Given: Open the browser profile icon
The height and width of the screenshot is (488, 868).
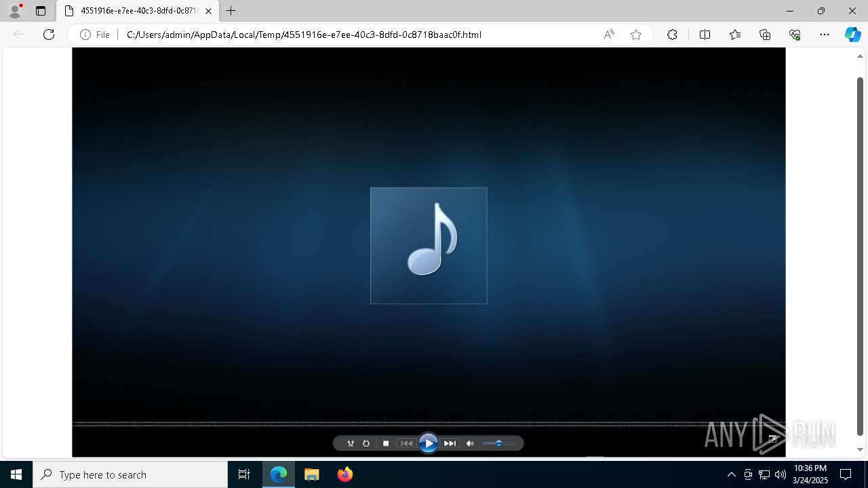Looking at the screenshot, I should [x=15, y=11].
